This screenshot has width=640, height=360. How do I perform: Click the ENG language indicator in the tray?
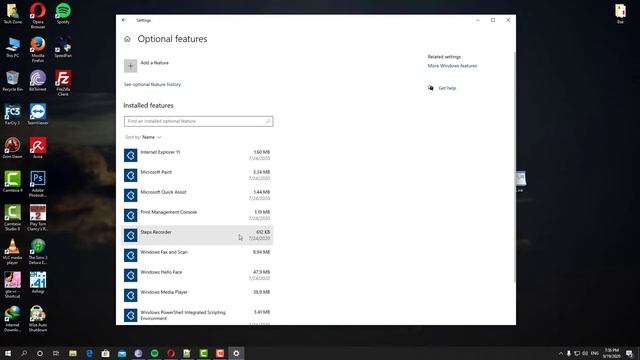595,353
